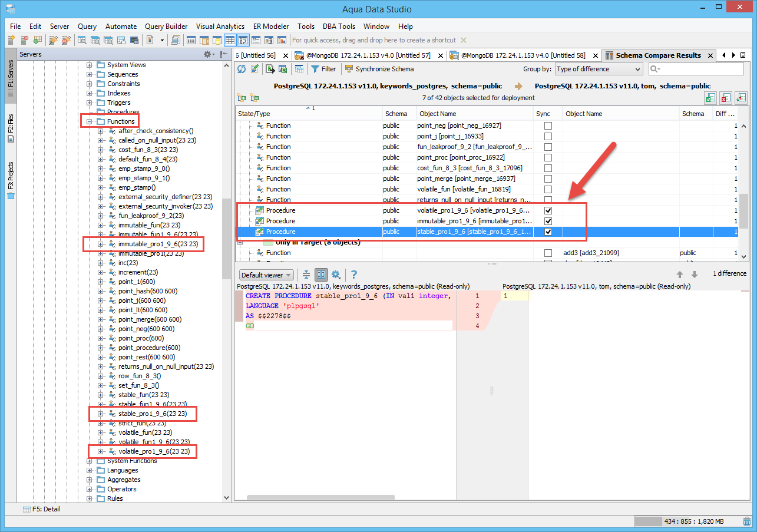Expand the Aggregates tree node
Viewport: 757px width, 532px height.
(90, 480)
